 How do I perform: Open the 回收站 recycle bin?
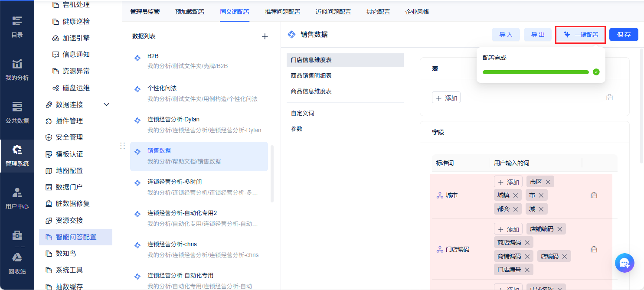[x=17, y=263]
